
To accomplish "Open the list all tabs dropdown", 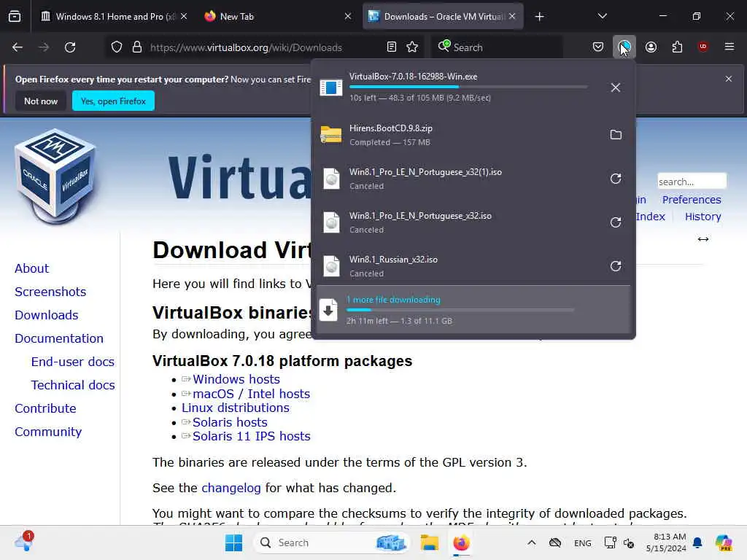I will click(x=603, y=16).
